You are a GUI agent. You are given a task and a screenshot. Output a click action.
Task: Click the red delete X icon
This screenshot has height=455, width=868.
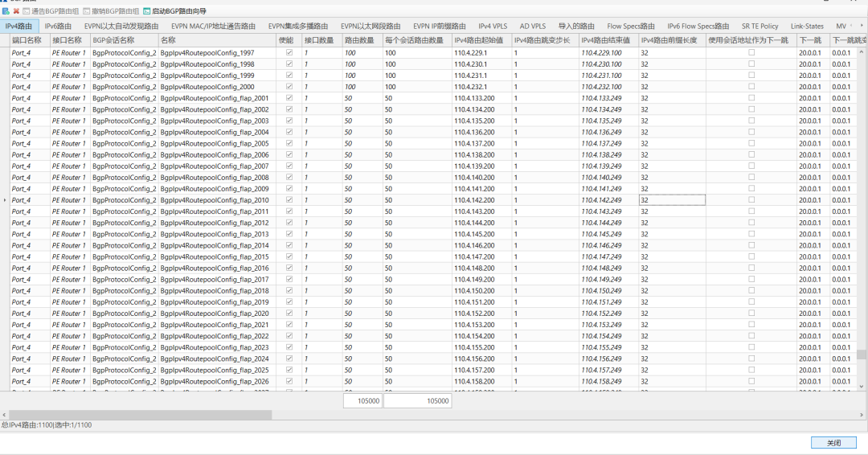pos(15,11)
